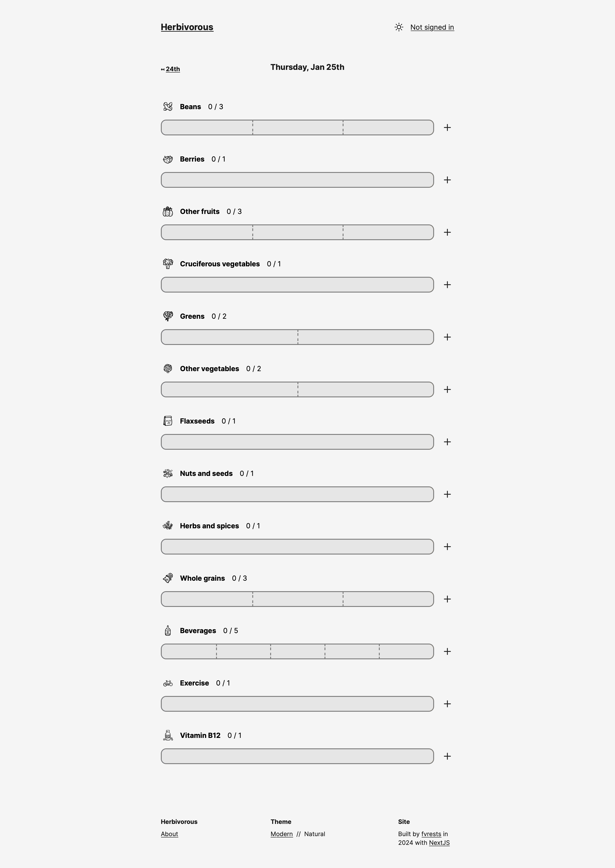The width and height of the screenshot is (615, 868).
Task: Add one Beverages serving
Action: point(447,651)
